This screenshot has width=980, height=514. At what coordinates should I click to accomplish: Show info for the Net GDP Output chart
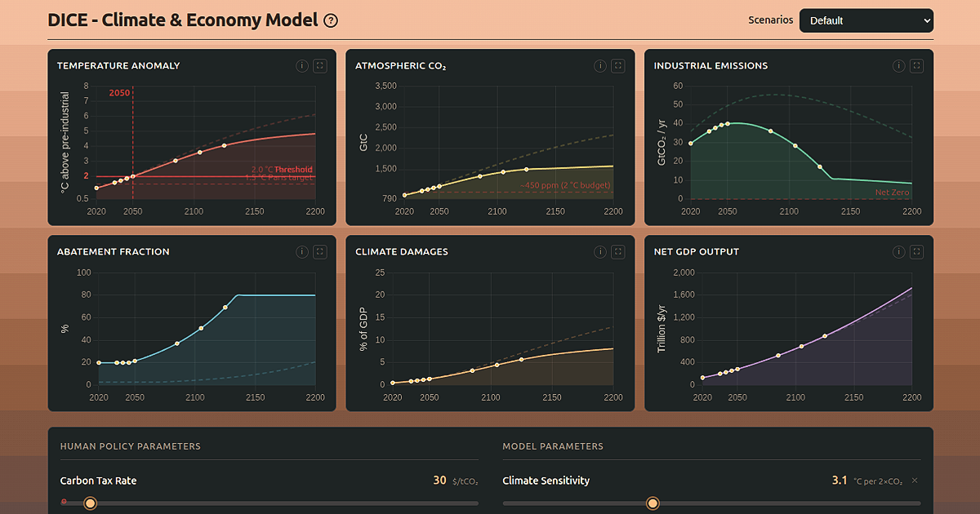(899, 252)
